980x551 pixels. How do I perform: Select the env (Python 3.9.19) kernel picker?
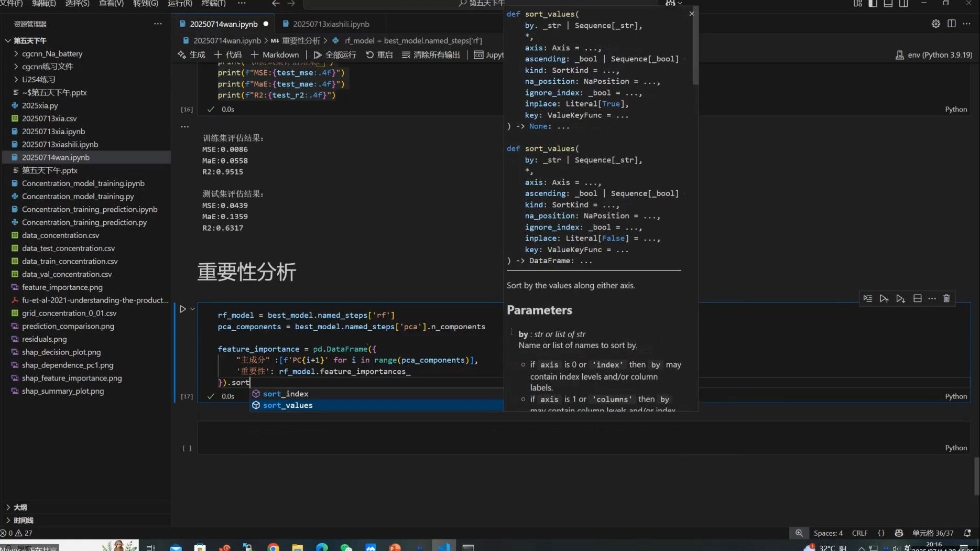[933, 55]
